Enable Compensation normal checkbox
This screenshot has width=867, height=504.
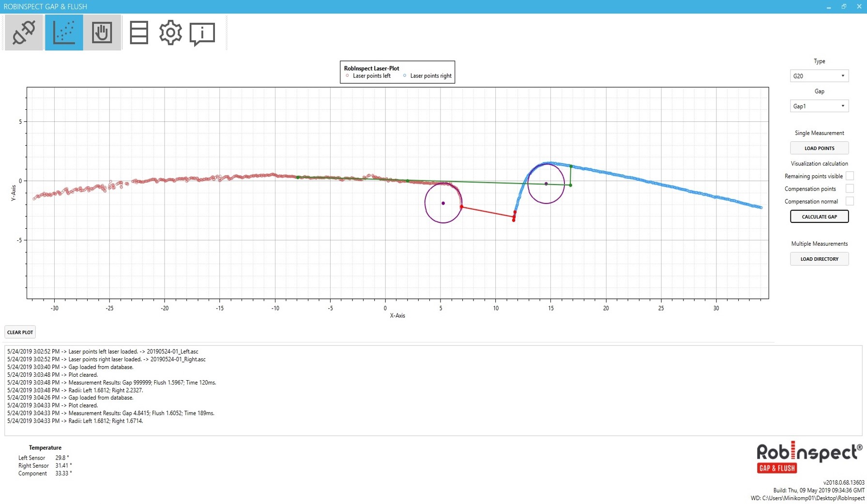pos(850,201)
